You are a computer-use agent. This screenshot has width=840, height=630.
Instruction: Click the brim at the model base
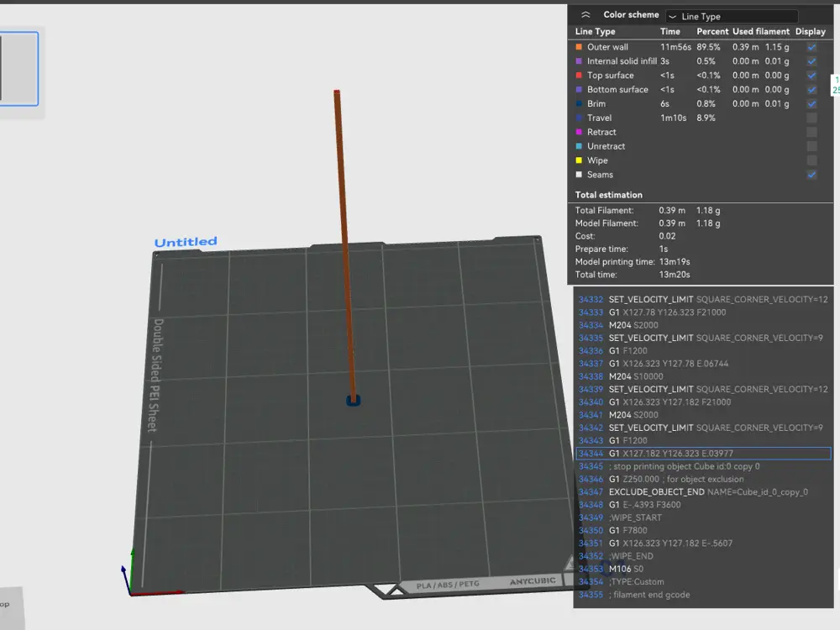point(353,401)
